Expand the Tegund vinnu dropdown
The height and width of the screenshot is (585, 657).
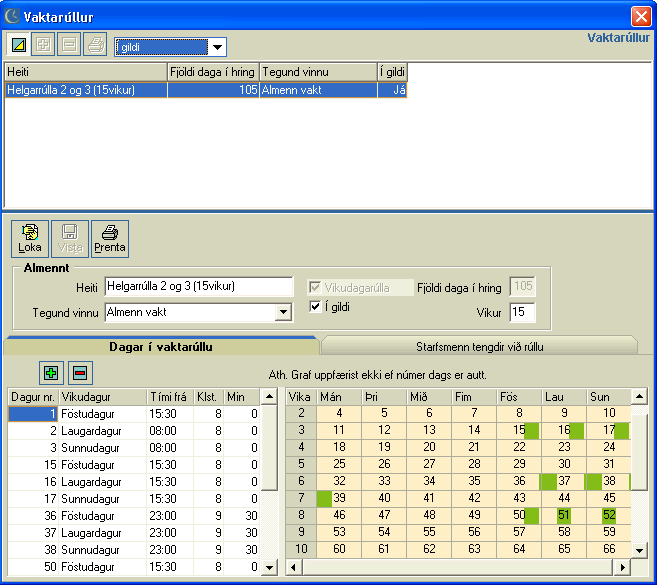pos(284,313)
